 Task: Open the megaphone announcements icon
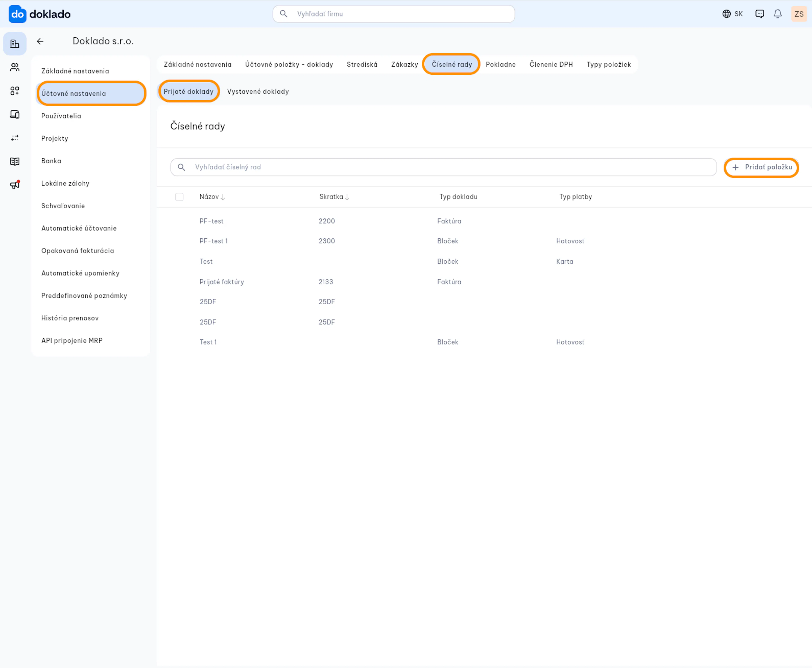(x=15, y=185)
